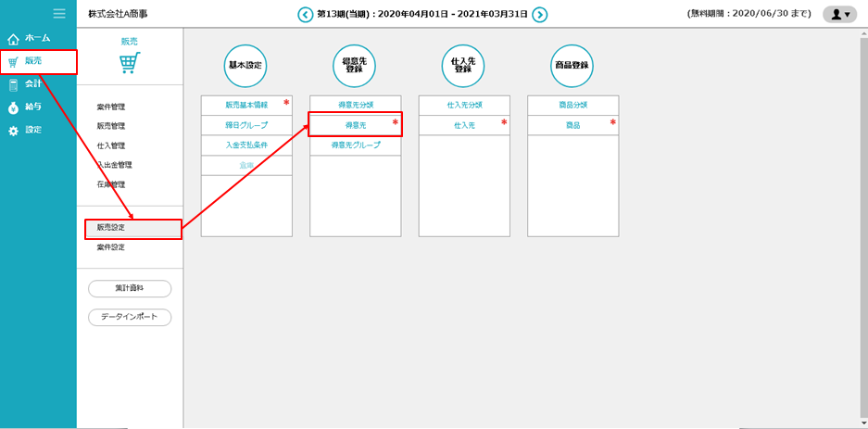Open the 販売基本情報 link
868x429 pixels.
click(245, 105)
